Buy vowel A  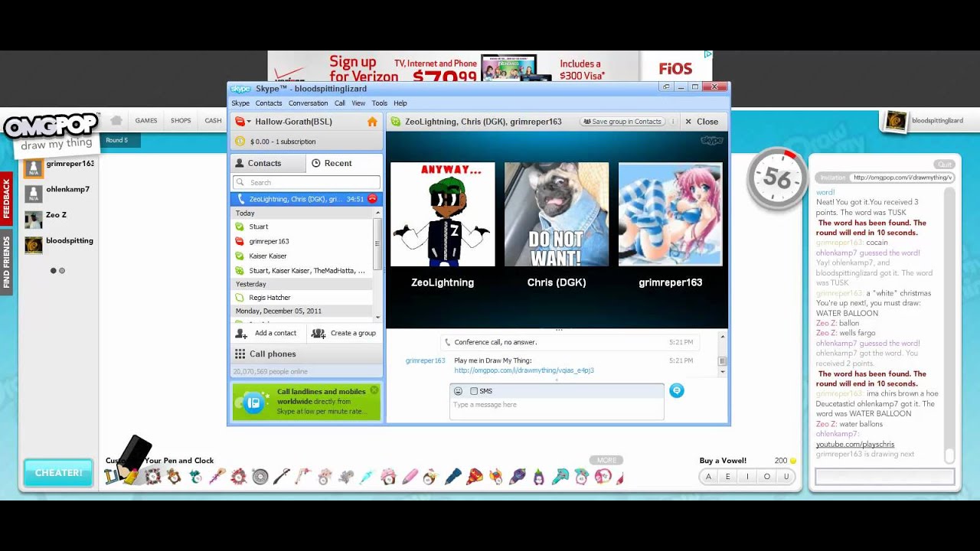click(x=708, y=476)
